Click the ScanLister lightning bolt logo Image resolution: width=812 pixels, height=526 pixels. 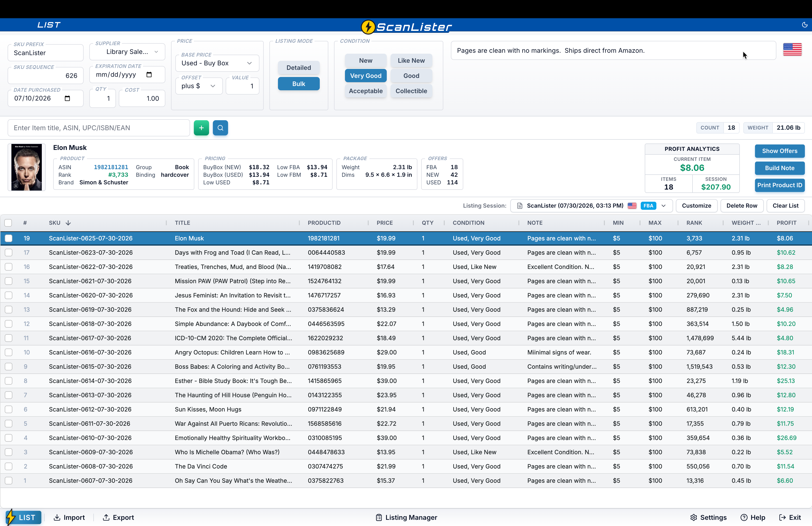[x=368, y=27]
